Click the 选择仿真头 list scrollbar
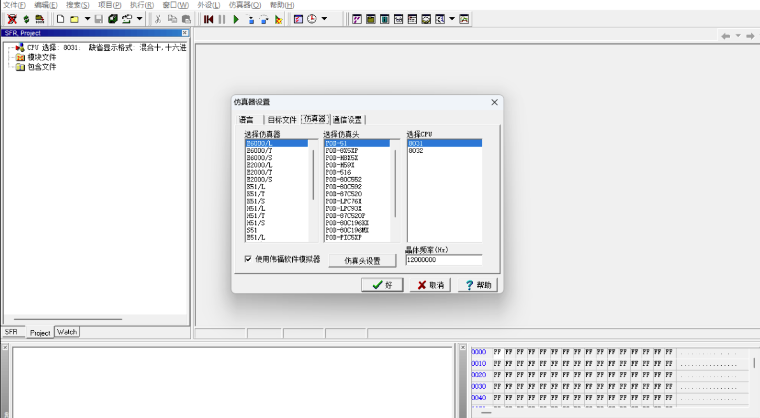The image size is (760, 418). [396, 183]
